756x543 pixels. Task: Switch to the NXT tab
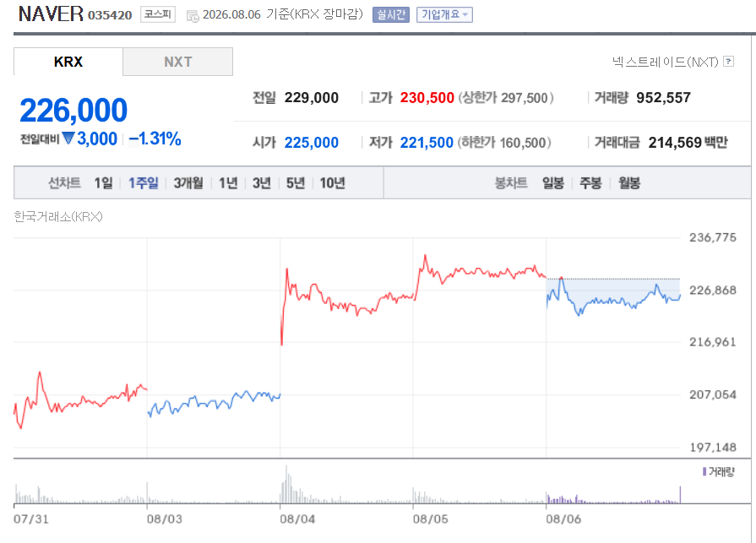(178, 62)
